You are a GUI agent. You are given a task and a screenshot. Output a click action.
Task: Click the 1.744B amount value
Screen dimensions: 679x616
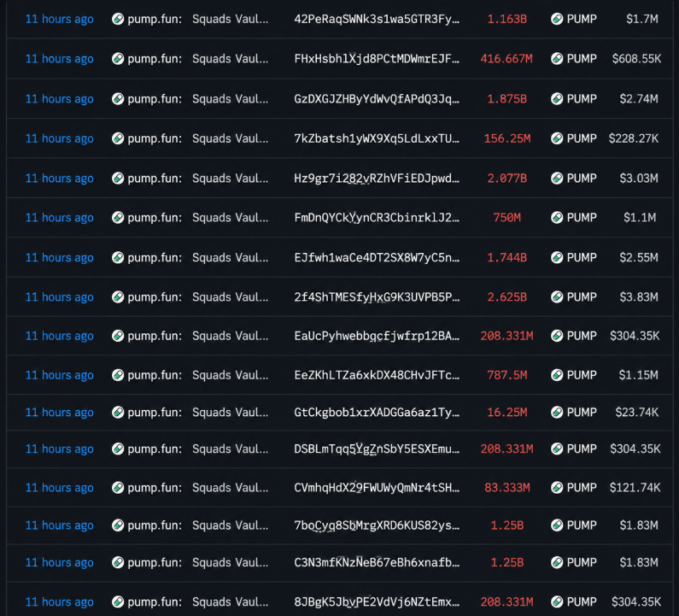click(507, 258)
